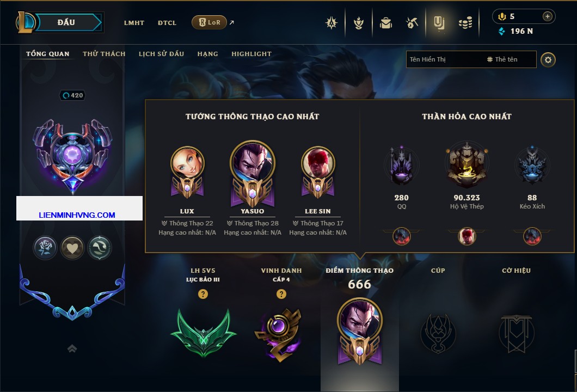The height and width of the screenshot is (392, 577).
Task: Click the ranked LH 5v5 question mark
Action: (x=202, y=293)
